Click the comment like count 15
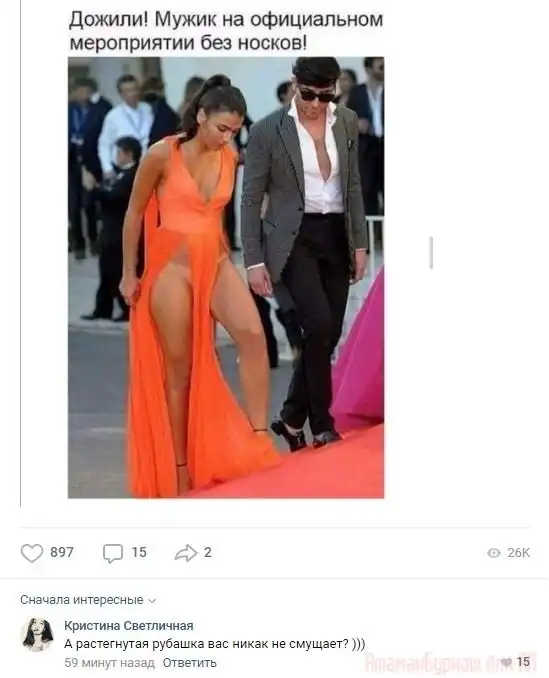The image size is (549, 678). [x=523, y=662]
